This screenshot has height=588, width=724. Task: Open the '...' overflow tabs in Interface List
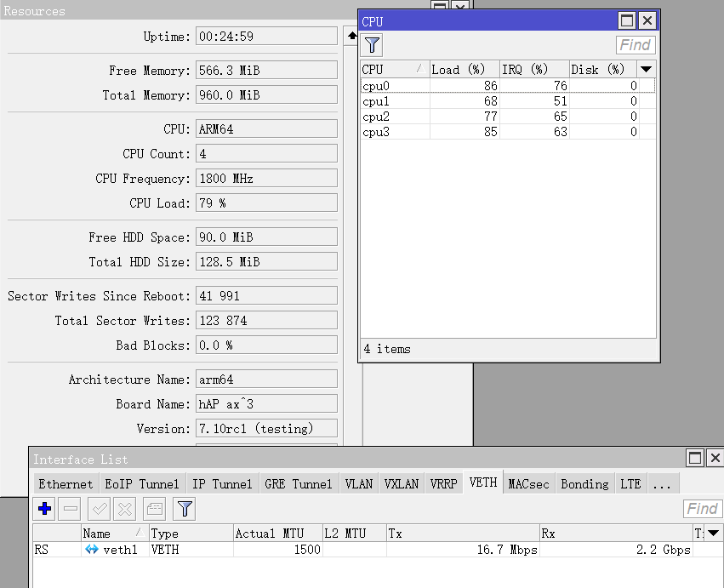[x=661, y=483]
